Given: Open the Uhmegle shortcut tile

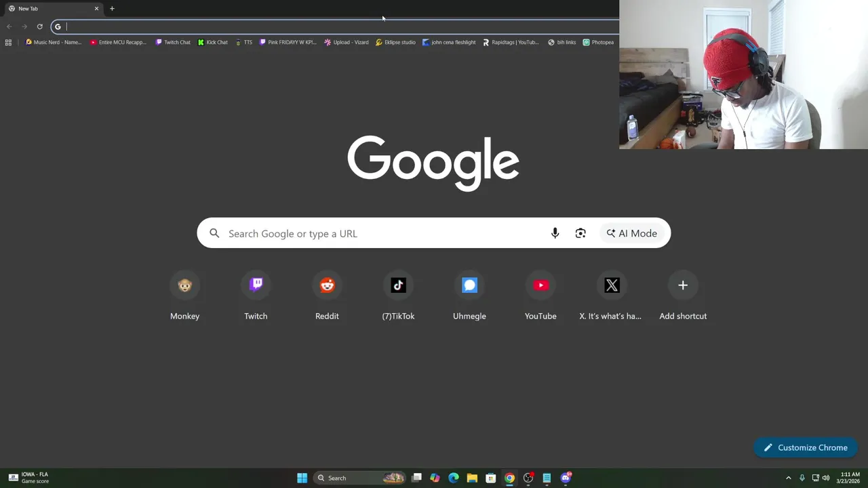Looking at the screenshot, I should [x=469, y=297].
